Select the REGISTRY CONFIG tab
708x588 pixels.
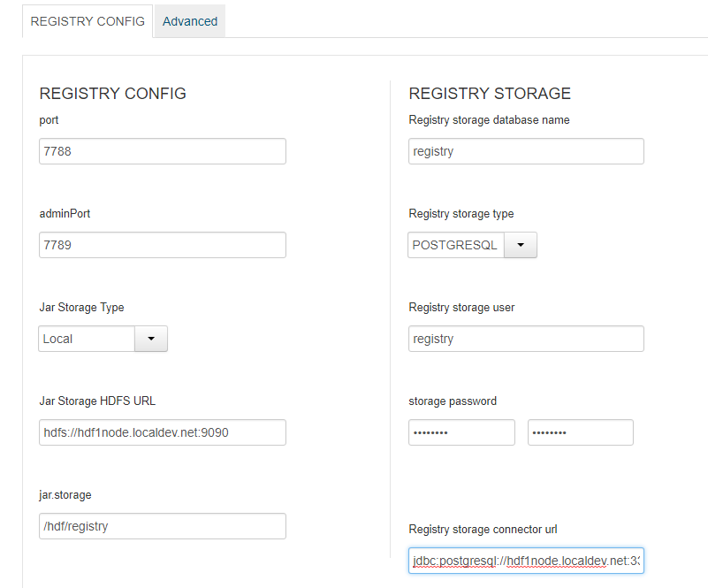[x=88, y=21]
